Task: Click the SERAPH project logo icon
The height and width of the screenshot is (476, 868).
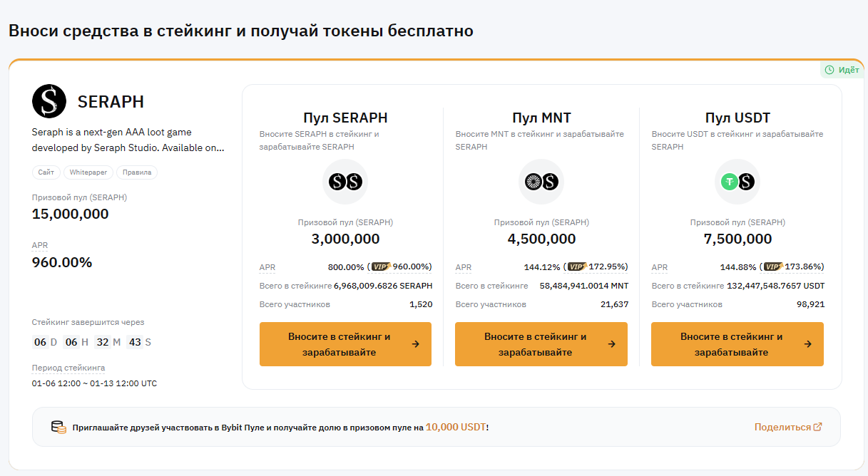Action: 49,101
